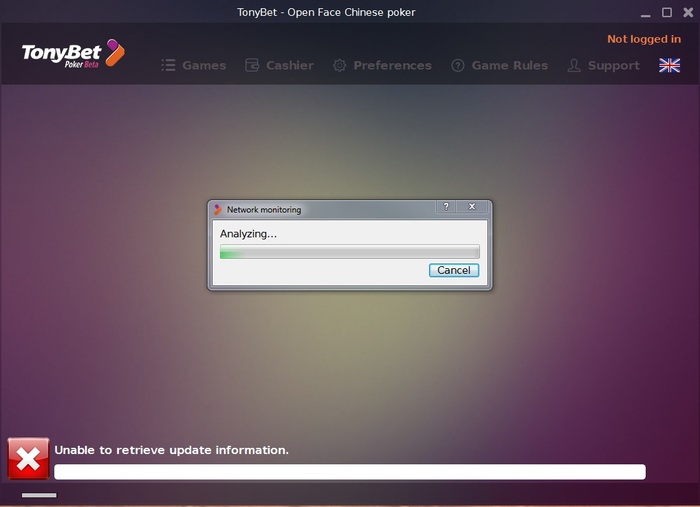Image resolution: width=700 pixels, height=507 pixels.
Task: Maximize the TonyBet window
Action: coord(667,12)
